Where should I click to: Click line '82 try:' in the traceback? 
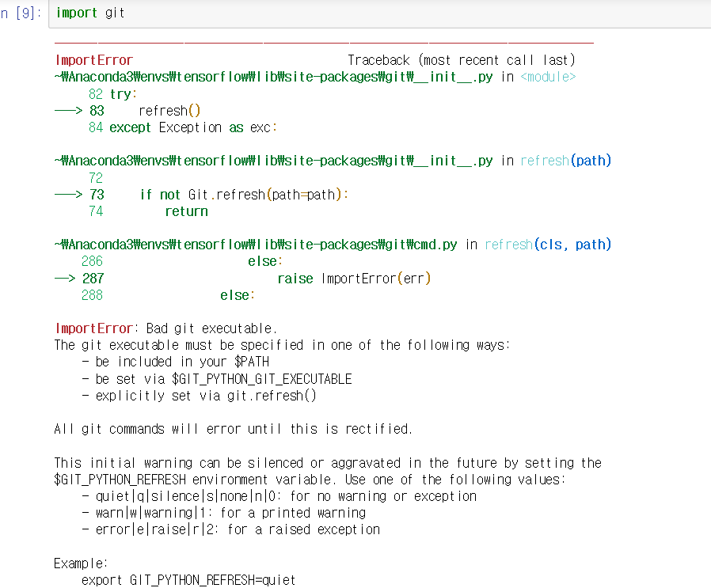(x=113, y=94)
